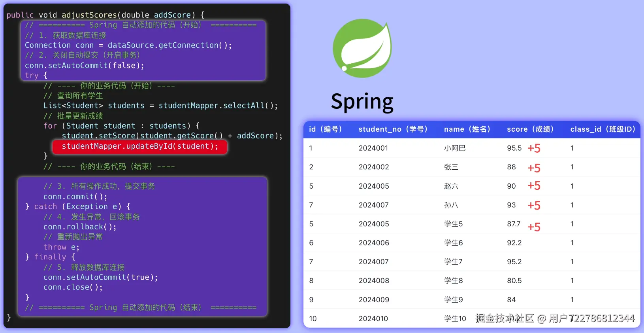Click the score 84 in 学生9's row
Screen dimensions: 644x333
(x=511, y=300)
